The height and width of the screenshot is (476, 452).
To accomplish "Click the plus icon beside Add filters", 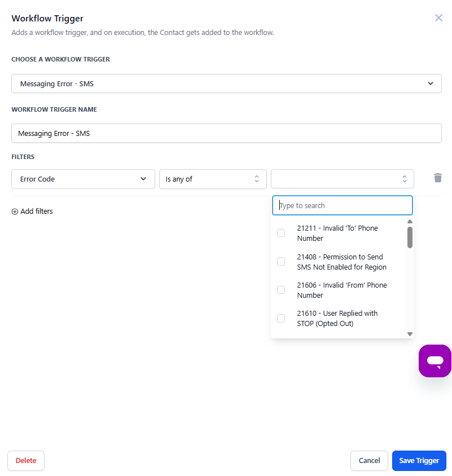I will [x=15, y=211].
